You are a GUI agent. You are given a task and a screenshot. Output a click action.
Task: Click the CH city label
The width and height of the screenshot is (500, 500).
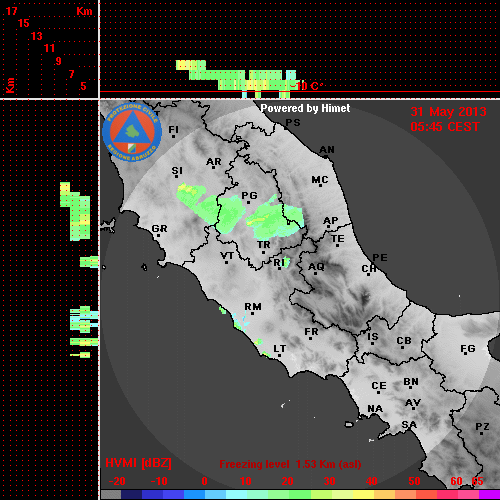(x=369, y=268)
